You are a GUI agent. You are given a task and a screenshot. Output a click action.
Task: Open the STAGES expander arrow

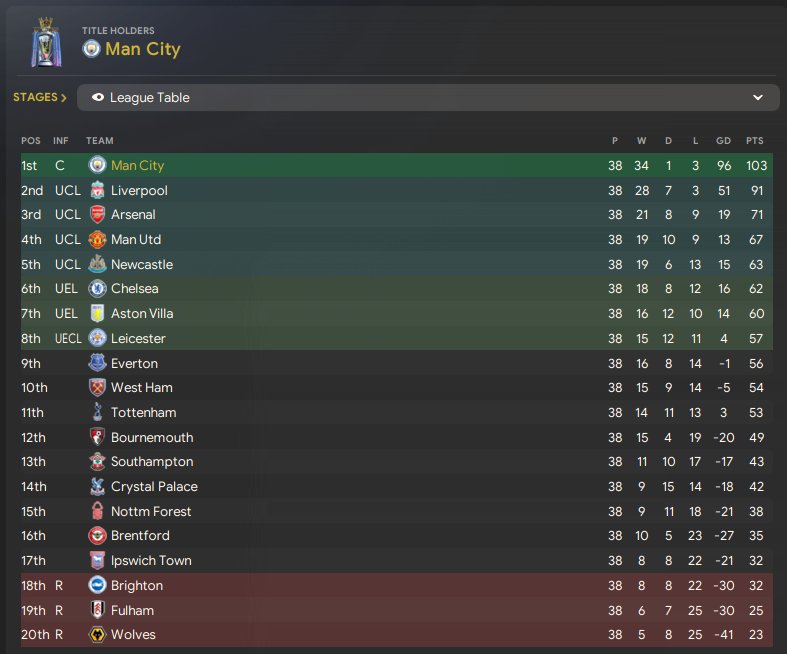coord(64,97)
